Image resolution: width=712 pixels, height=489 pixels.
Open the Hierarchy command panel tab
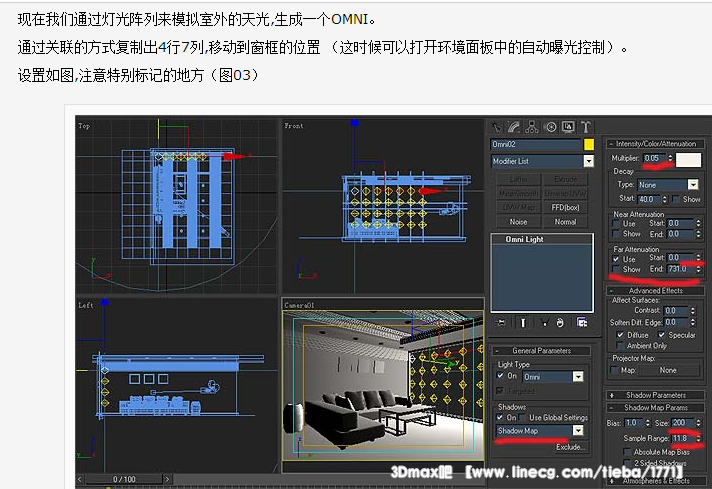[x=531, y=127]
